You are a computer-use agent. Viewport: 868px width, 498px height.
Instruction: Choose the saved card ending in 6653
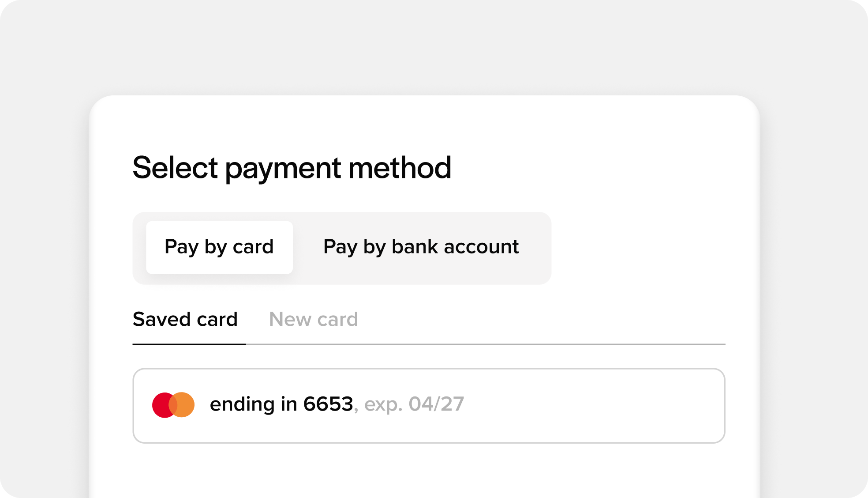point(428,406)
